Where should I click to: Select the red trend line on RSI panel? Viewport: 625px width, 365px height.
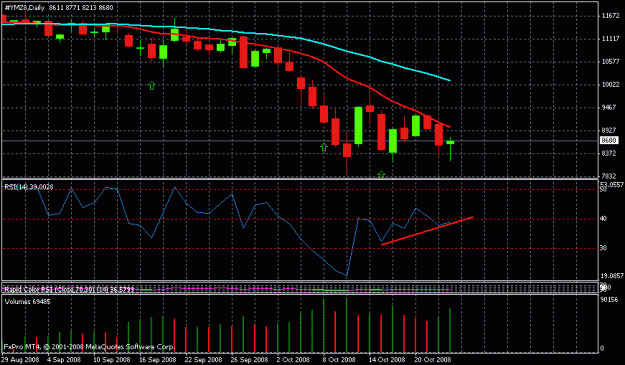tap(427, 231)
